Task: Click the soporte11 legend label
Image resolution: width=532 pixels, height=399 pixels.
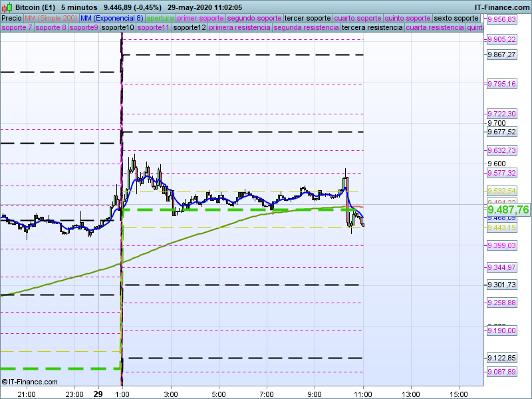Action: [154, 27]
